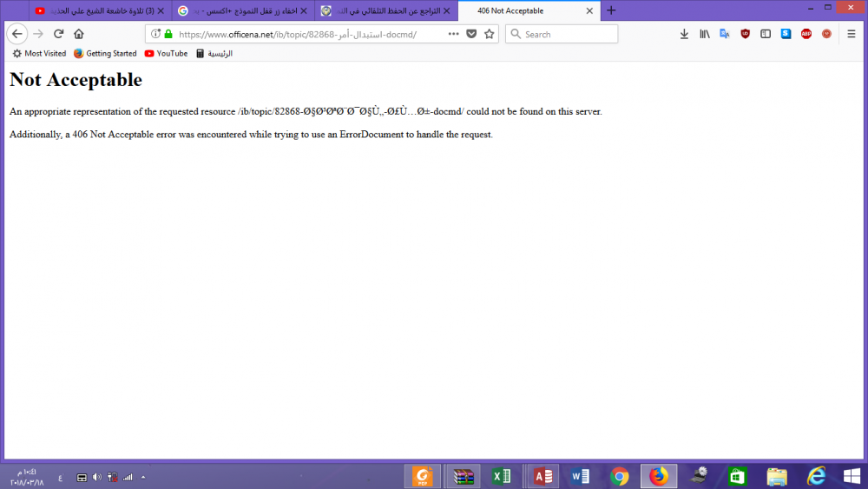Image resolution: width=868 pixels, height=489 pixels.
Task: Open the Firefox hamburger menu
Action: tap(852, 34)
